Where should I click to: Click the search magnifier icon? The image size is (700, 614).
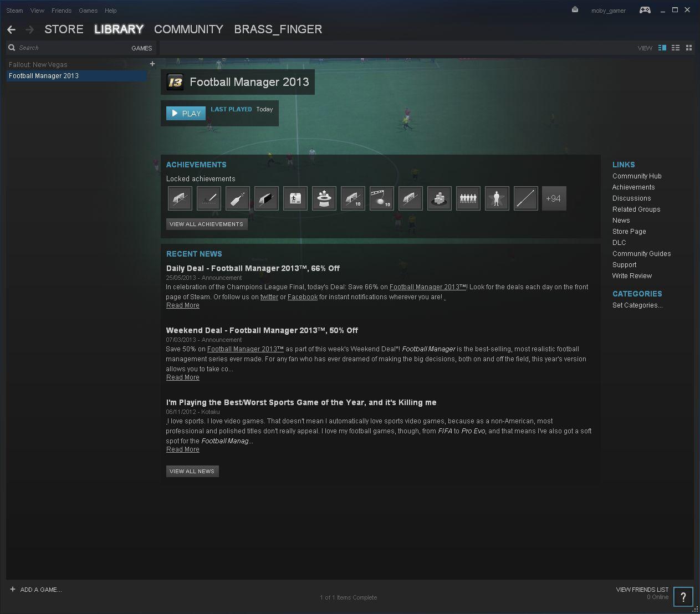(x=12, y=48)
